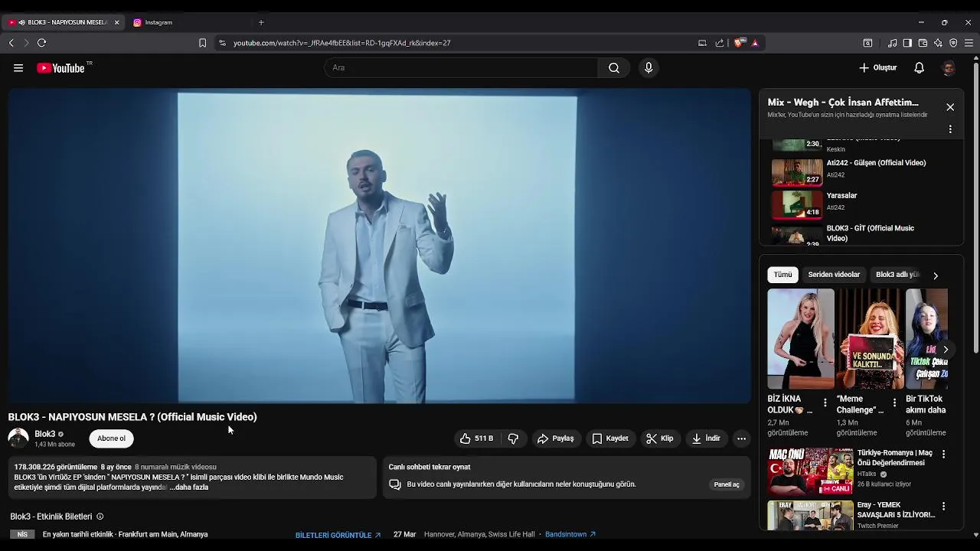Open the Leo AI sparkle icon
980x551 pixels.
point(938,43)
